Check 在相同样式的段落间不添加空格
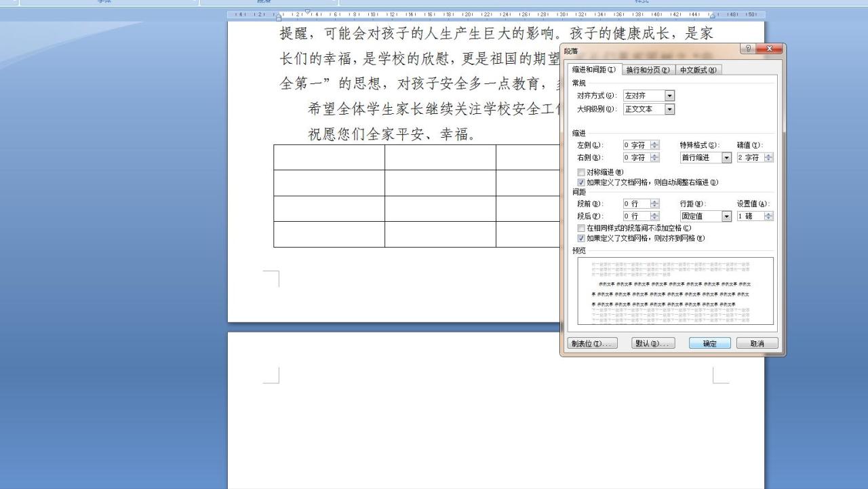 [581, 229]
